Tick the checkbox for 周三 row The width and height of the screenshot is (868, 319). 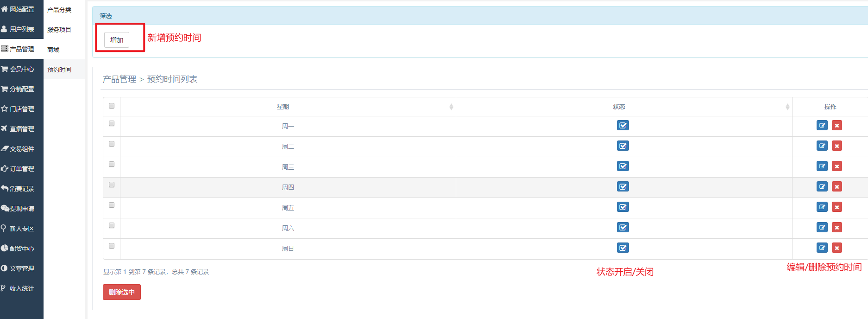(112, 164)
